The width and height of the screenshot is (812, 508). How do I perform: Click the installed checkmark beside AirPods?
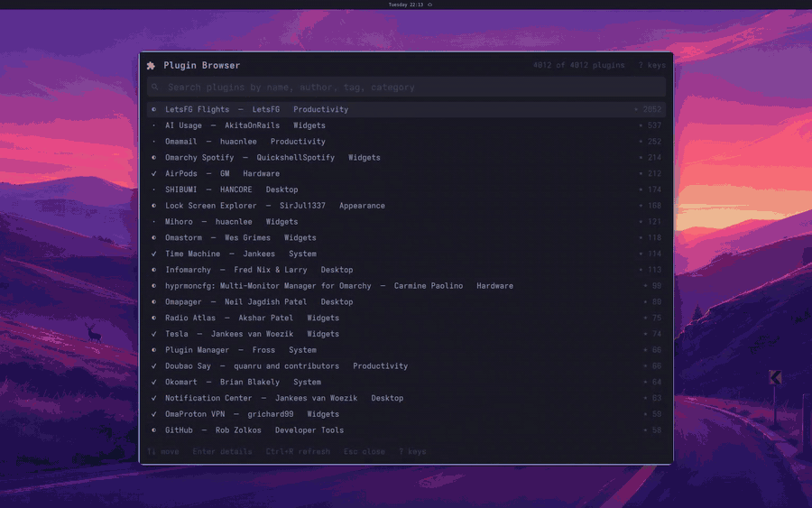pyautogui.click(x=153, y=173)
